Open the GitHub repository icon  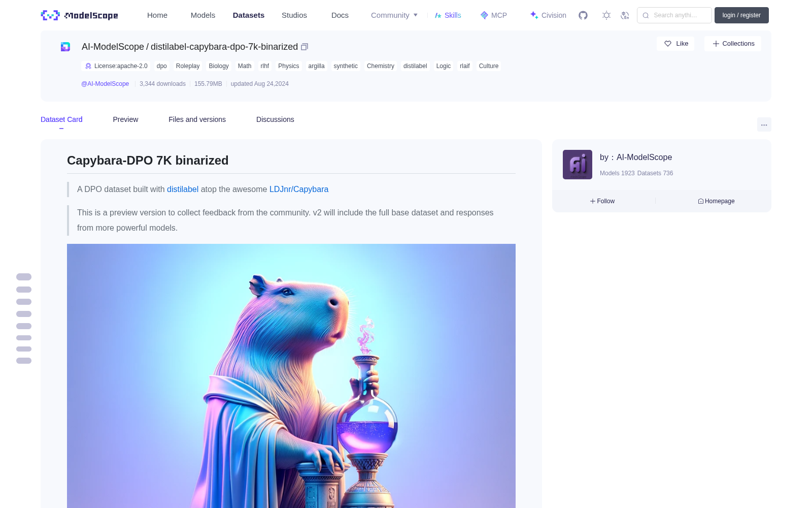[583, 15]
